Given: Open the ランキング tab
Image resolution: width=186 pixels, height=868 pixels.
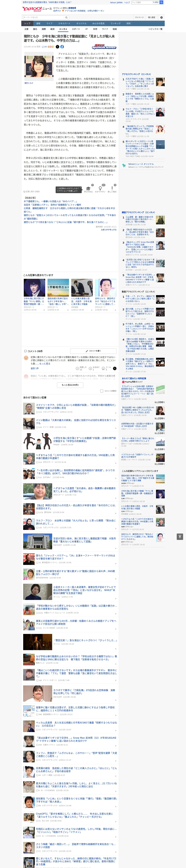Looking at the screenshot, I should coord(115,24).
